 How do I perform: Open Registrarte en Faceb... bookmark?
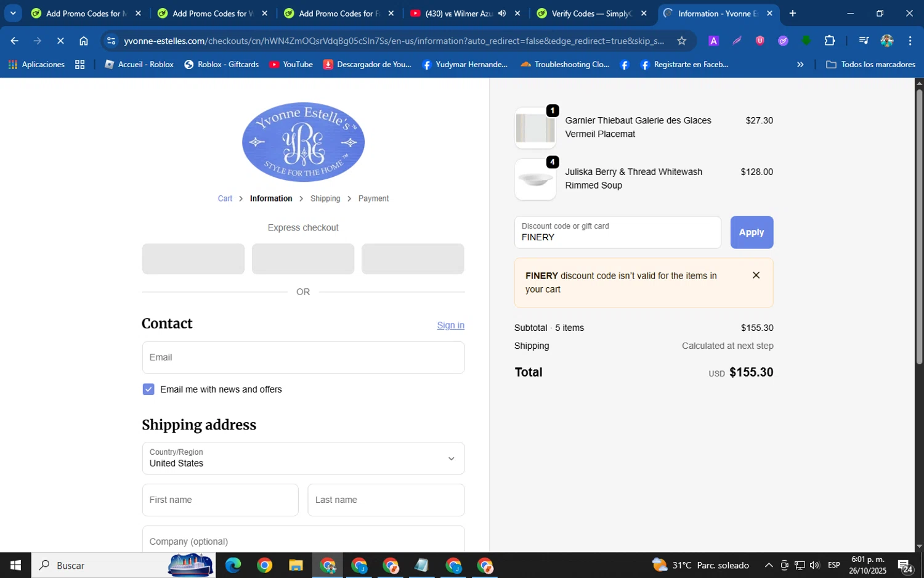click(684, 64)
